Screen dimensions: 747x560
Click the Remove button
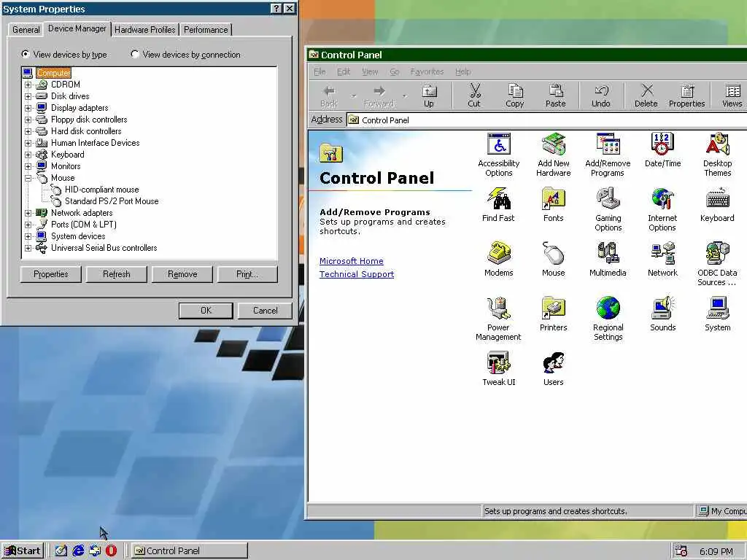[182, 274]
